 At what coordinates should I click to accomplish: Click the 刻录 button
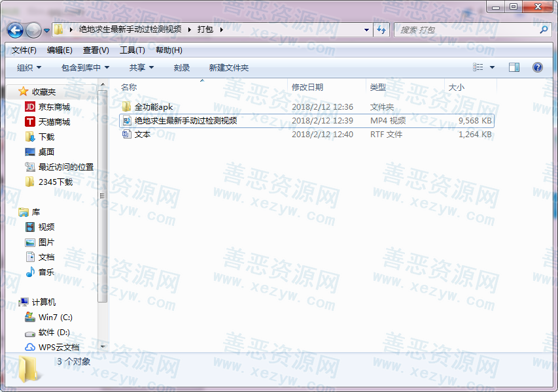(182, 68)
